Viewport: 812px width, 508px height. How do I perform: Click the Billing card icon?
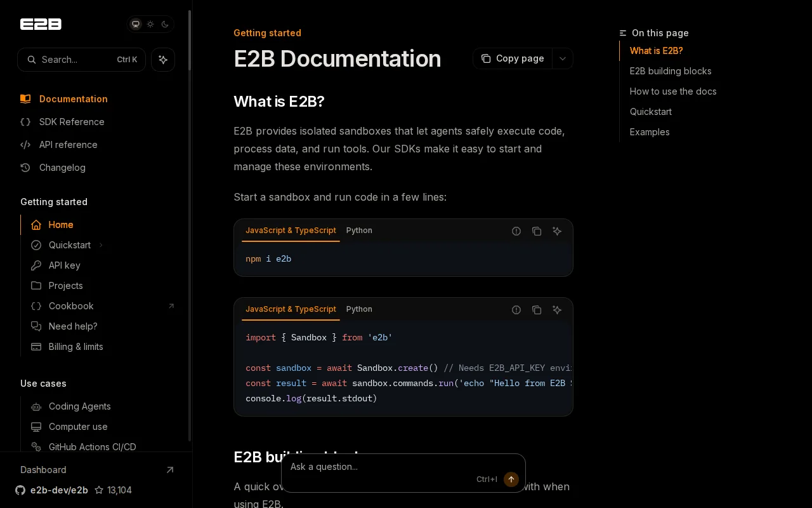36,347
